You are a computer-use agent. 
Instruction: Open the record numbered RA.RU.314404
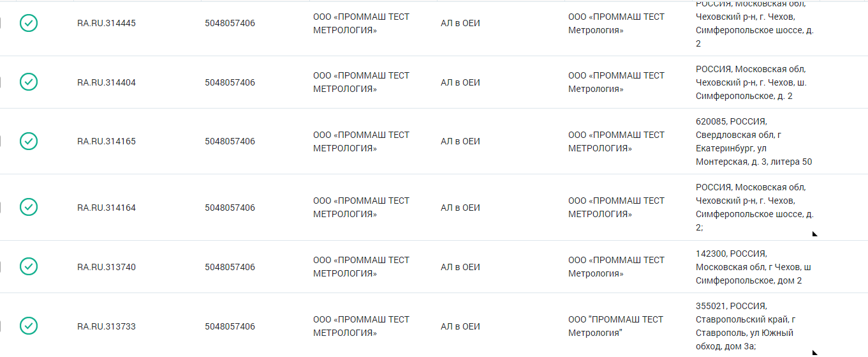(x=107, y=82)
